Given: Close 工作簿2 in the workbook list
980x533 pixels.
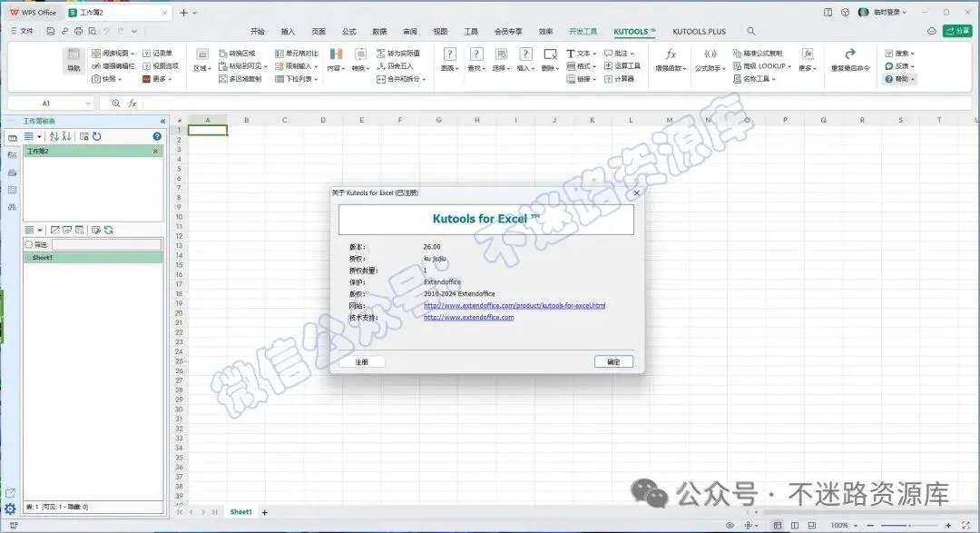Looking at the screenshot, I should pos(156,152).
